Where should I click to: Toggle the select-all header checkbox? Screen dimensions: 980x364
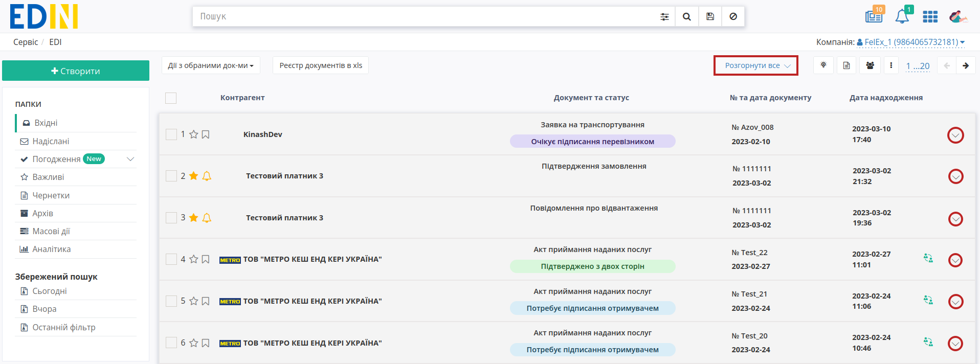pos(171,98)
